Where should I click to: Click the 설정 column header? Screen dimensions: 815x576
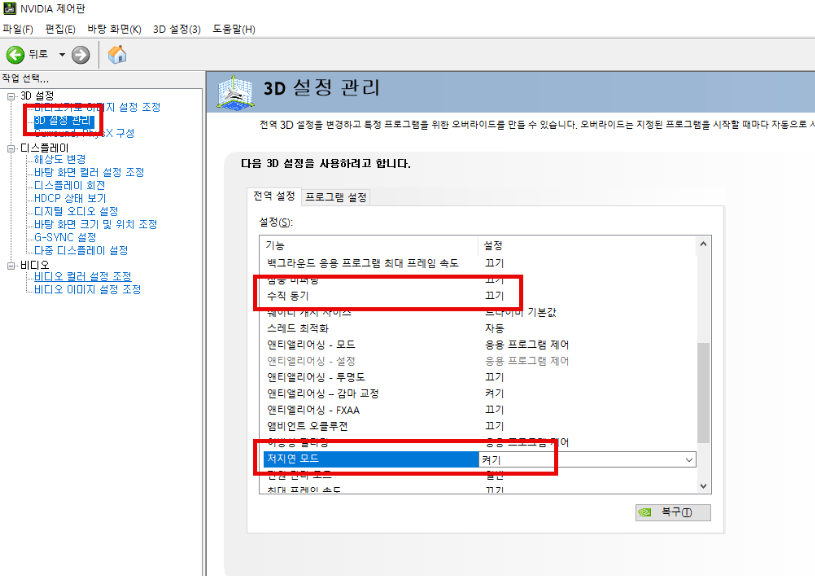(587, 245)
